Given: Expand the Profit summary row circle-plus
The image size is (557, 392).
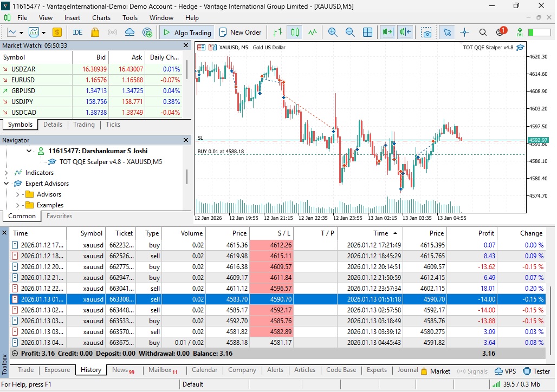Looking at the screenshot, I should [15, 354].
